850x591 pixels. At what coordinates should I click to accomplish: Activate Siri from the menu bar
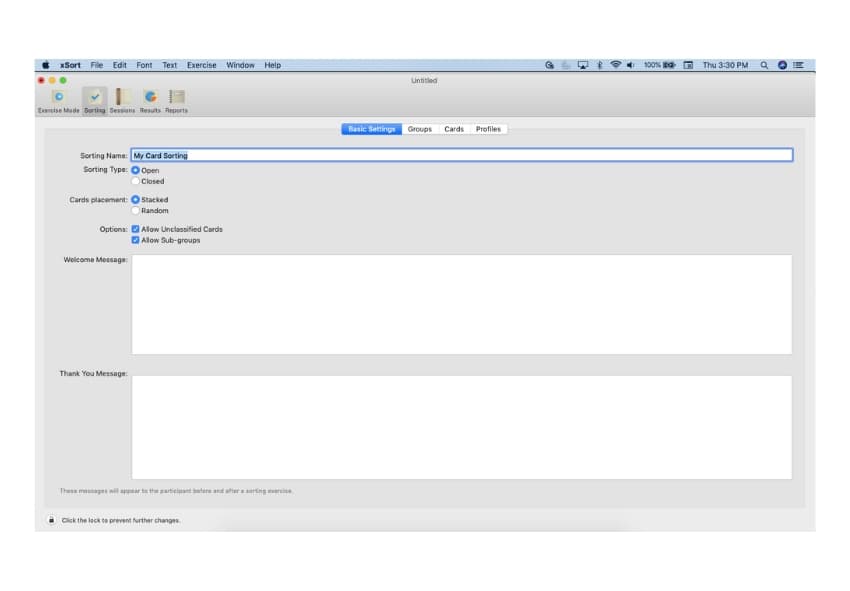tap(782, 65)
